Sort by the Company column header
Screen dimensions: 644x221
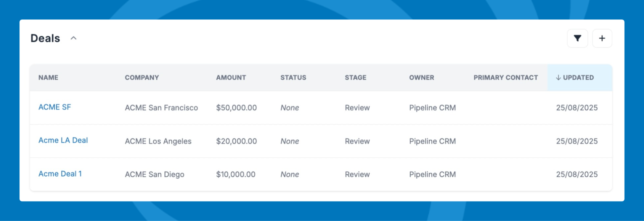142,78
